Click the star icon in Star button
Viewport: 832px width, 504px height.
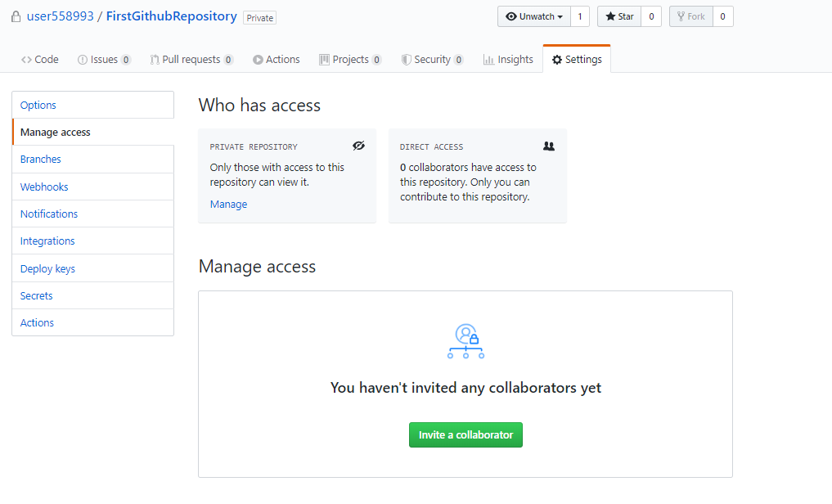(610, 16)
